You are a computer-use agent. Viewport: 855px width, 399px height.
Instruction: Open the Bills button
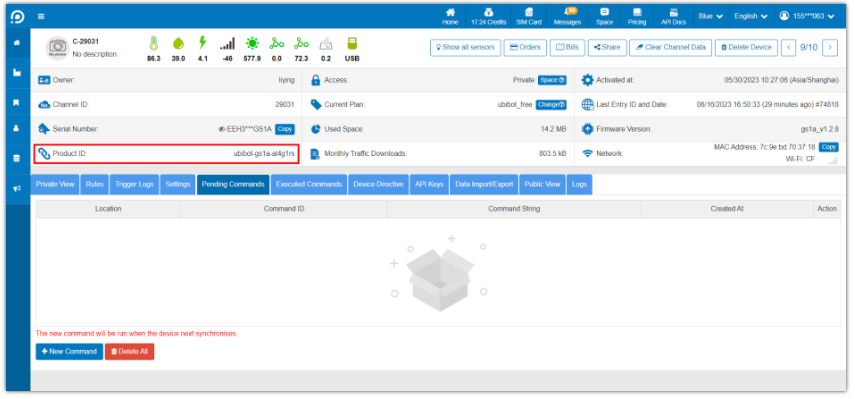tap(567, 47)
